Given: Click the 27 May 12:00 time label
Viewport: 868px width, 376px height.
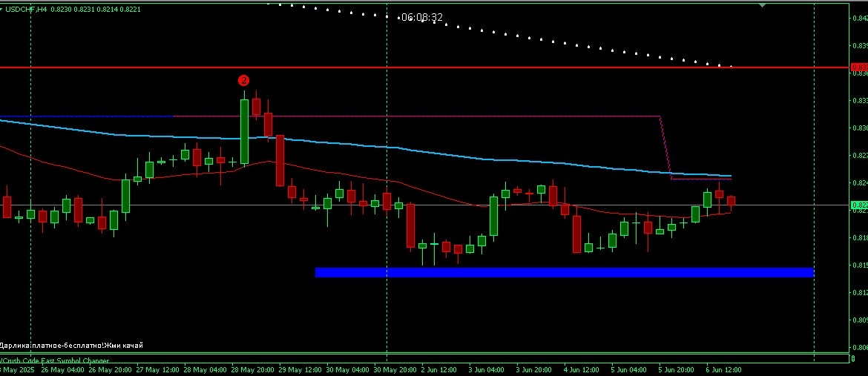Looking at the screenshot, I should pyautogui.click(x=158, y=369).
